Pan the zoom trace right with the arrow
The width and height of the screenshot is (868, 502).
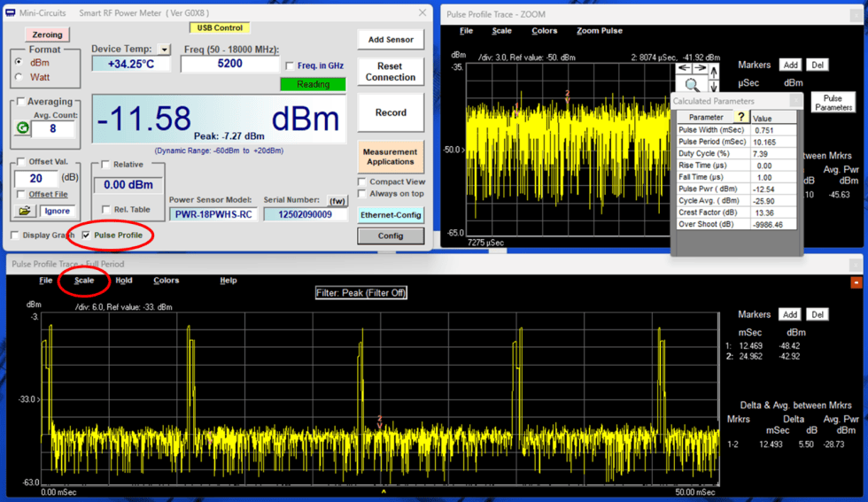pos(700,68)
